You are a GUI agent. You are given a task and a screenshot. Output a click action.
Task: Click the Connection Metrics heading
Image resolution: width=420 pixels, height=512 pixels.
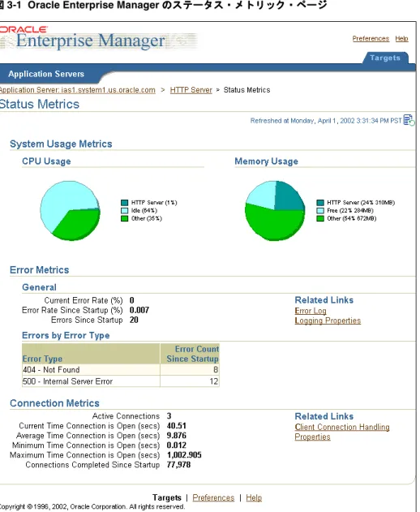pyautogui.click(x=54, y=403)
